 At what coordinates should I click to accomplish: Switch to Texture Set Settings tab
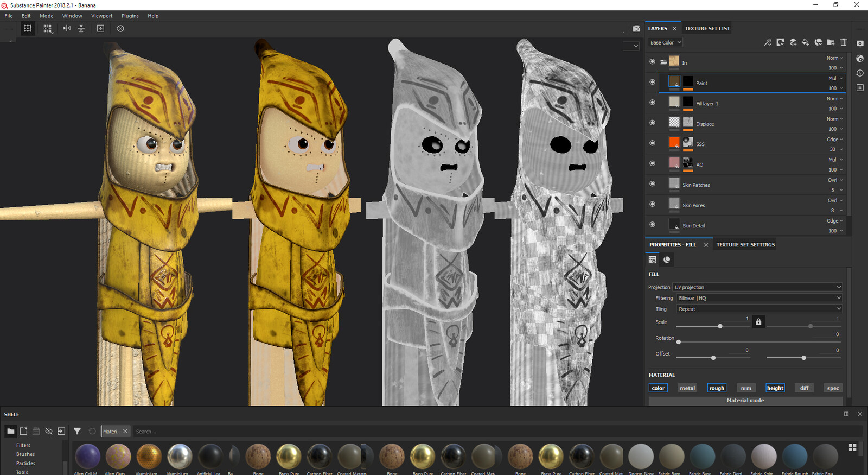(745, 245)
